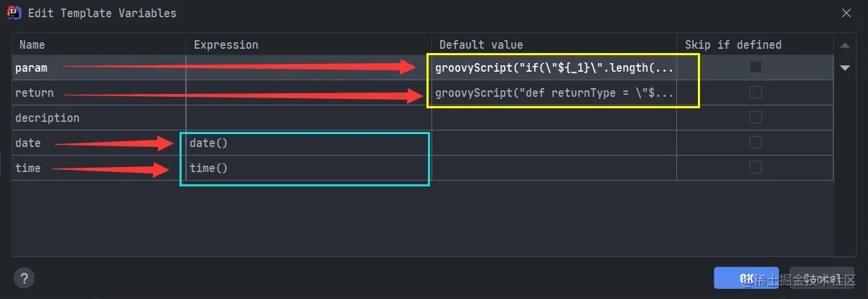Click the empty Default value cell for date
Screen dimensions: 868x299
pyautogui.click(x=554, y=143)
